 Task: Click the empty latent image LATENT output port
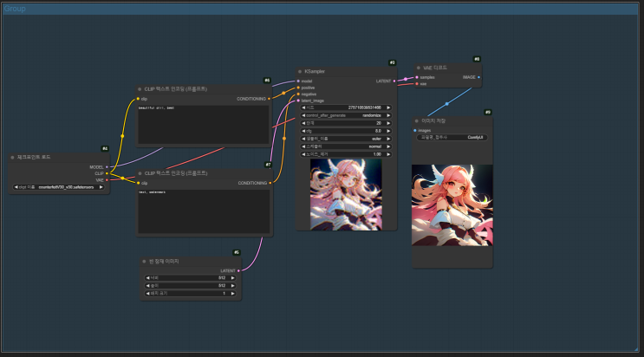click(238, 269)
